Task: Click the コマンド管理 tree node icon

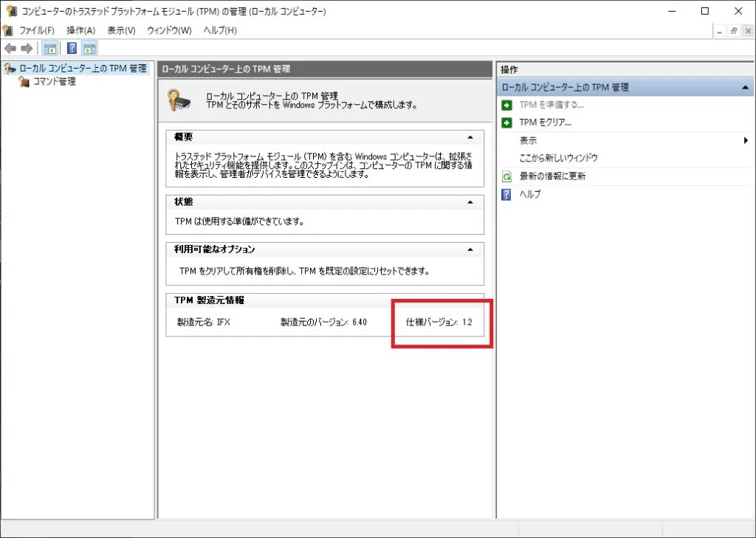Action: click(24, 81)
